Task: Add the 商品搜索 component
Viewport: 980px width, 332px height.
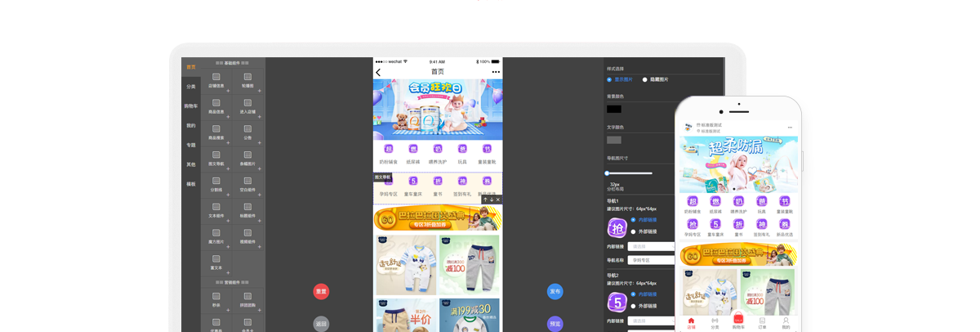Action: (216, 132)
